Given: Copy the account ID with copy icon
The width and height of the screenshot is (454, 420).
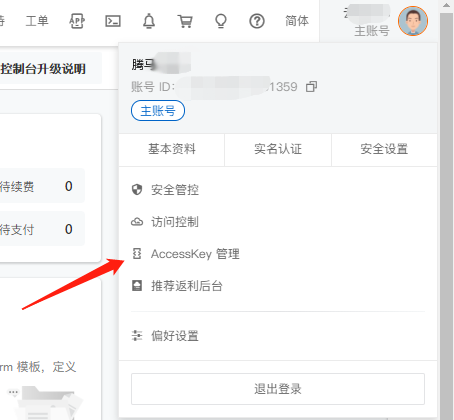Looking at the screenshot, I should click(311, 87).
